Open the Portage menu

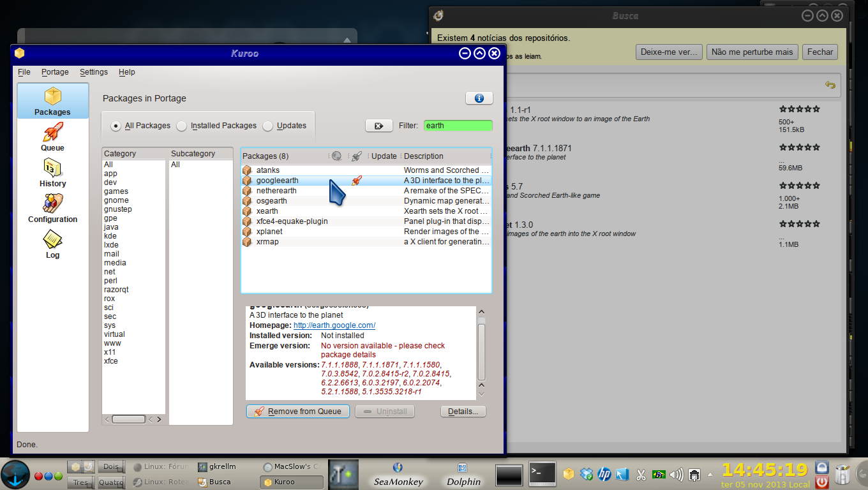coord(55,72)
